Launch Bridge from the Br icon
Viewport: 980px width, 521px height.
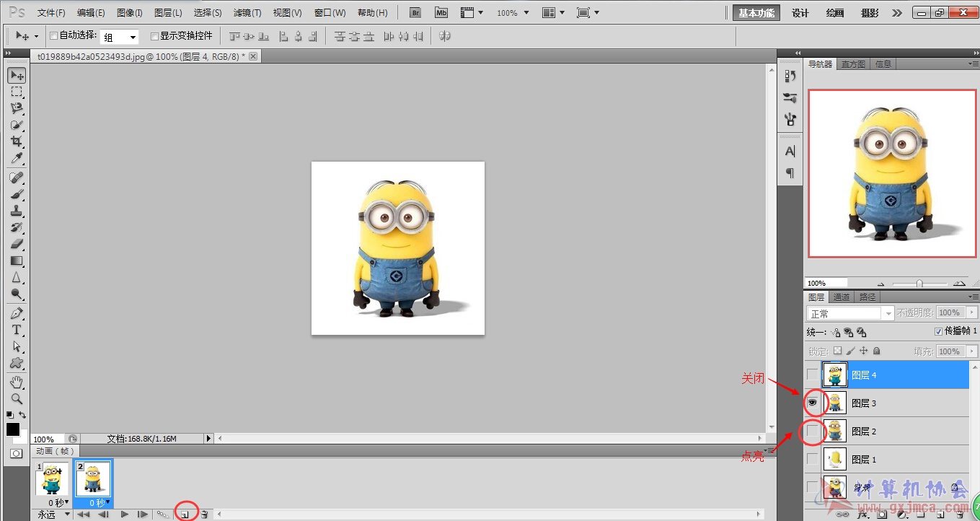(415, 12)
